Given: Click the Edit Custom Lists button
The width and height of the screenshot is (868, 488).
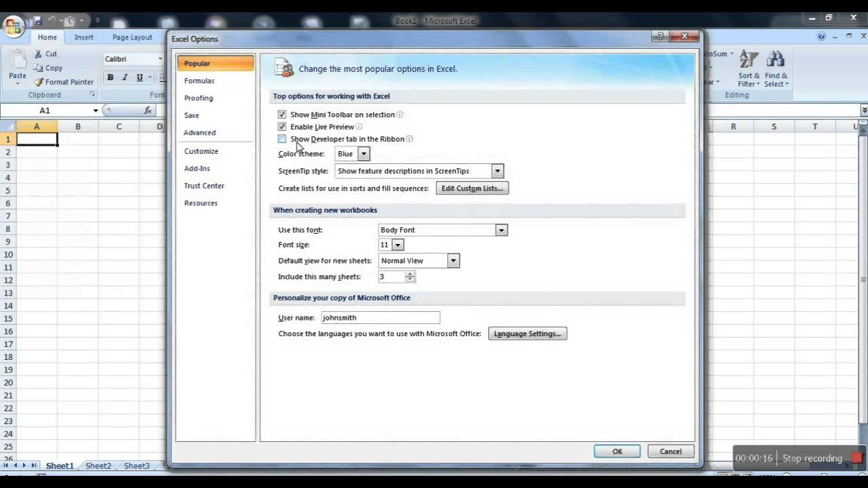Looking at the screenshot, I should (x=472, y=188).
